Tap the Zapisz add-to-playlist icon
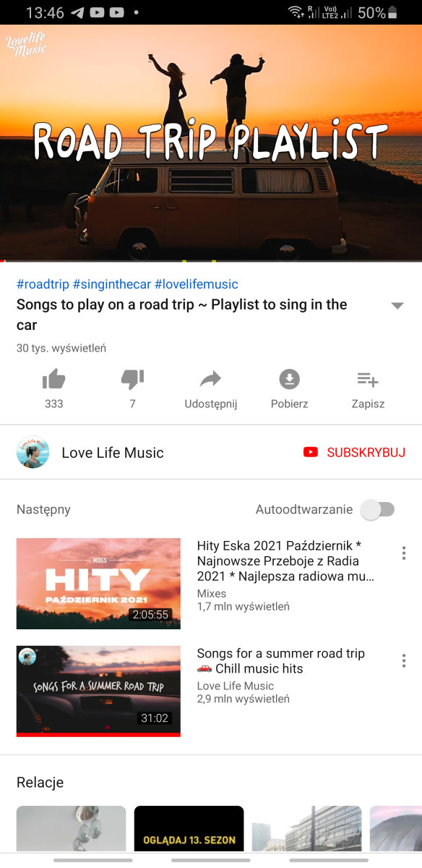422x868 pixels. coord(368,379)
